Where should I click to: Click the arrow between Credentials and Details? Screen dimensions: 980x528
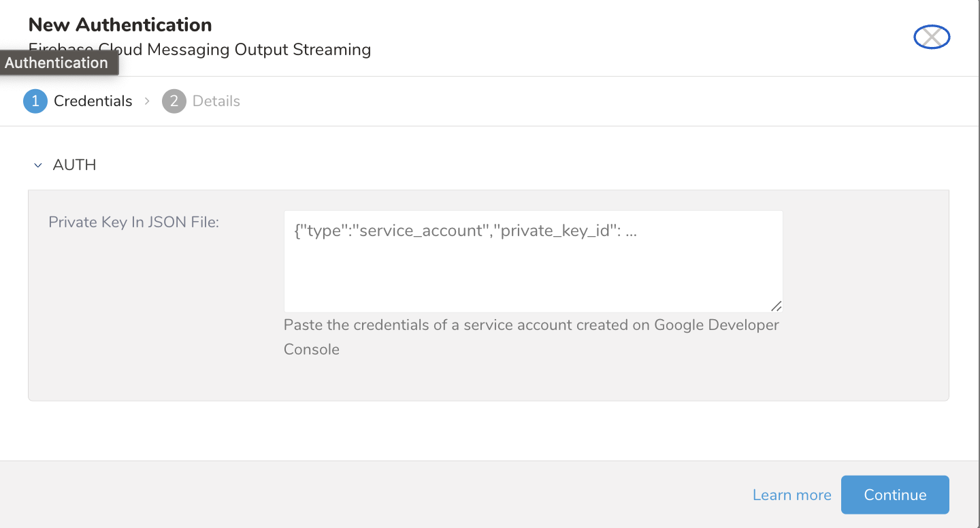coord(147,101)
